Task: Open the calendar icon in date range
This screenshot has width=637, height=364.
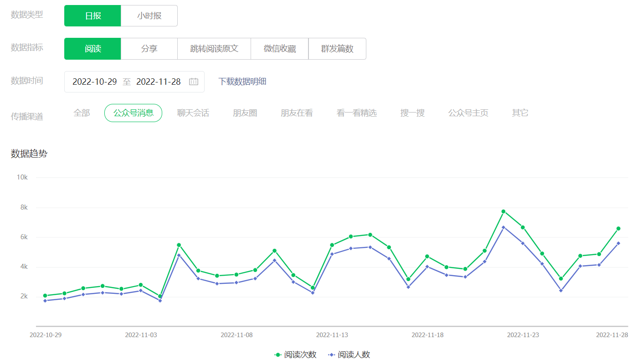Action: 194,82
